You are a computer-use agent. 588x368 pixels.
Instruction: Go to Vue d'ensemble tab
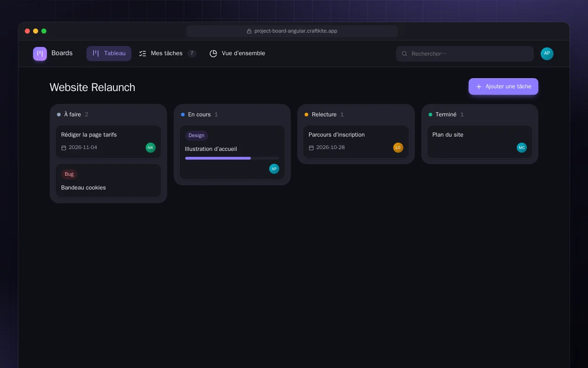(237, 53)
